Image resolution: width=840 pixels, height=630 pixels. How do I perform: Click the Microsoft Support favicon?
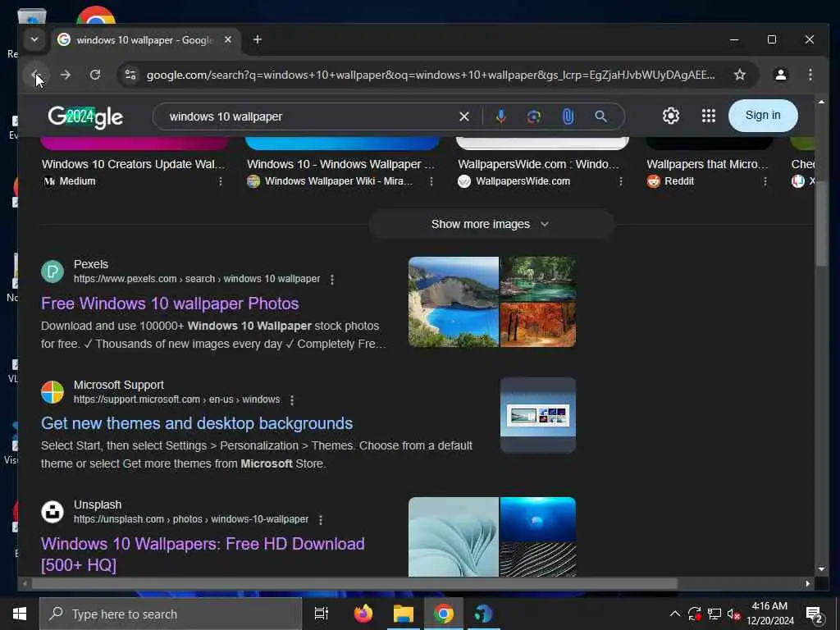(52, 392)
